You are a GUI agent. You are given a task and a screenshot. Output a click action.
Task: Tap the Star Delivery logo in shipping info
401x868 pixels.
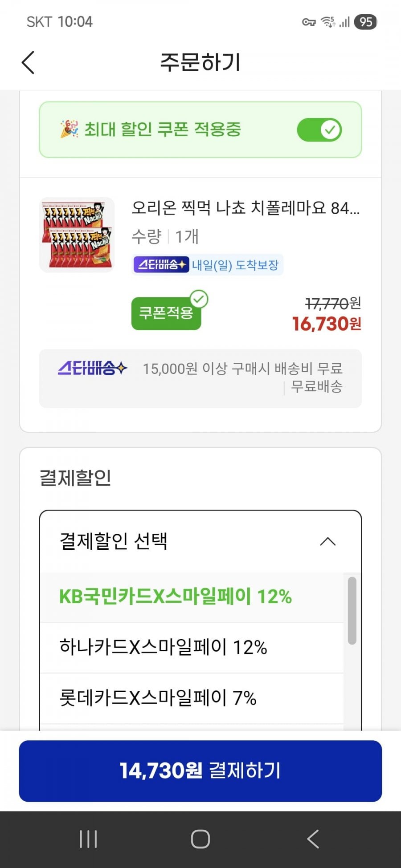coord(92,369)
